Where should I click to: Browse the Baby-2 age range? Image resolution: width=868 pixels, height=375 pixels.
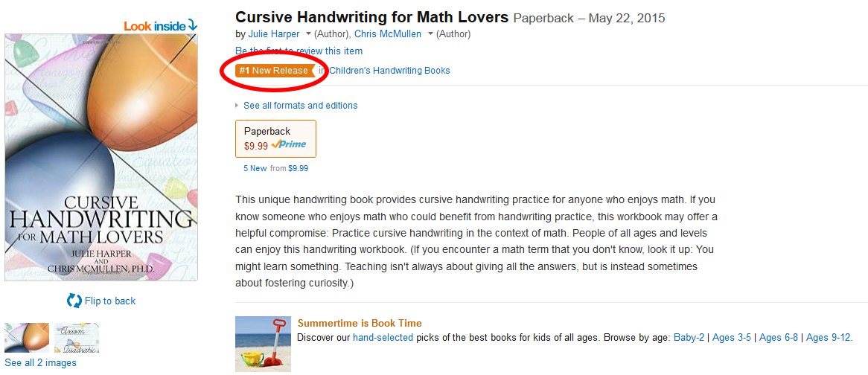[689, 338]
